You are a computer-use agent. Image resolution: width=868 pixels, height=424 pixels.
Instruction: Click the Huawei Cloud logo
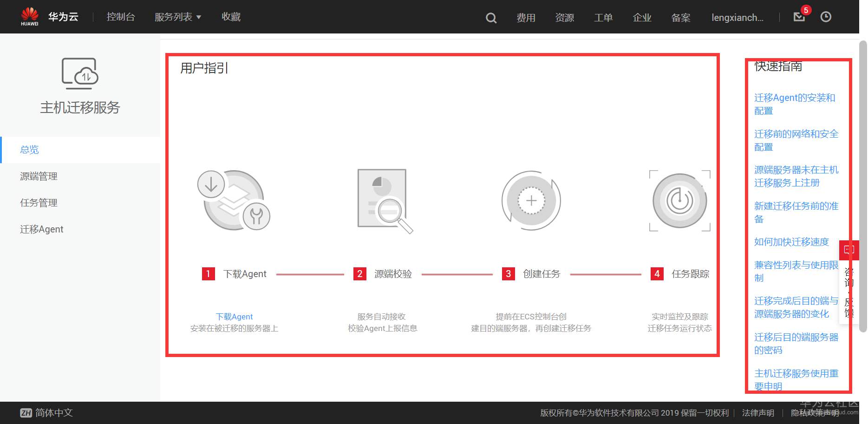pyautogui.click(x=30, y=17)
